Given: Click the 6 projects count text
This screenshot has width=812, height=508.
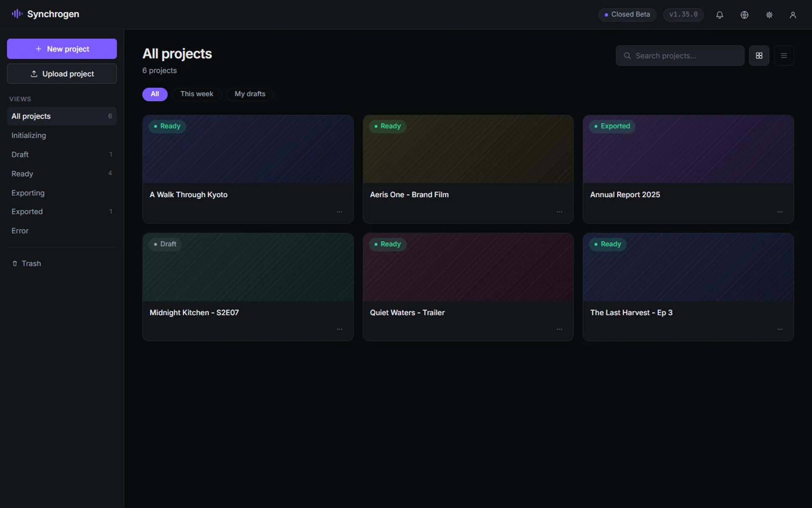Looking at the screenshot, I should pyautogui.click(x=159, y=71).
